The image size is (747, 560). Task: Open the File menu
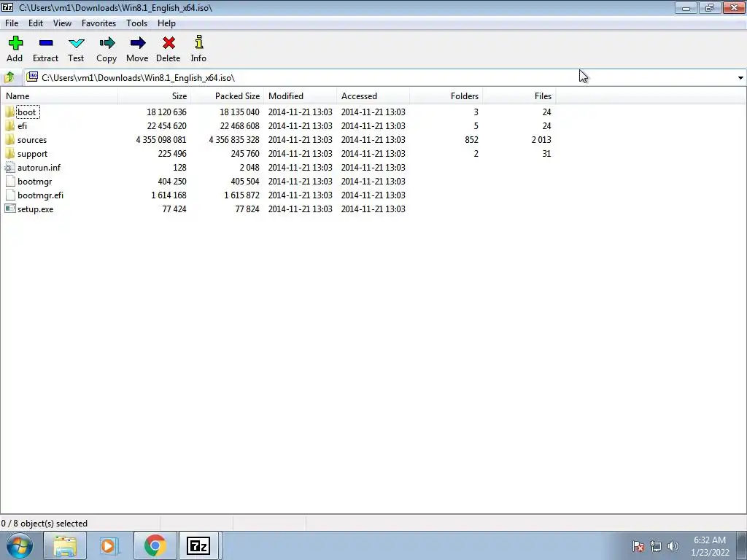[x=12, y=23]
